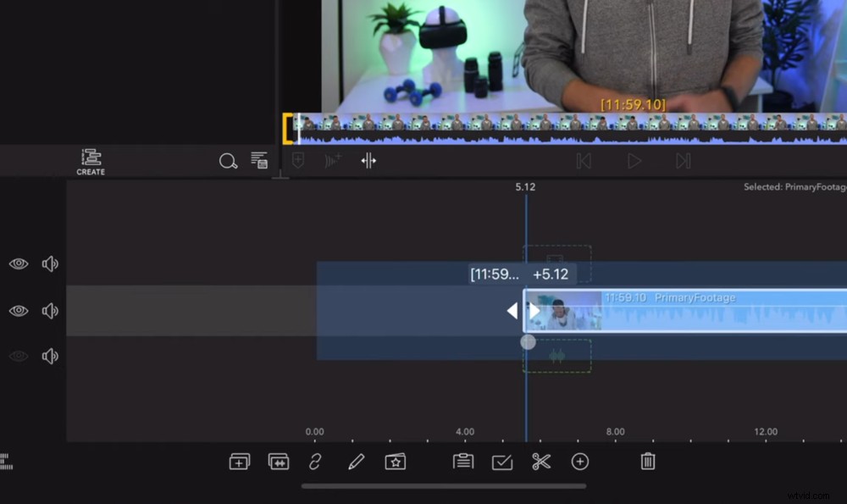Tap the CREATE button
Image resolution: width=847 pixels, height=504 pixels.
tap(90, 161)
